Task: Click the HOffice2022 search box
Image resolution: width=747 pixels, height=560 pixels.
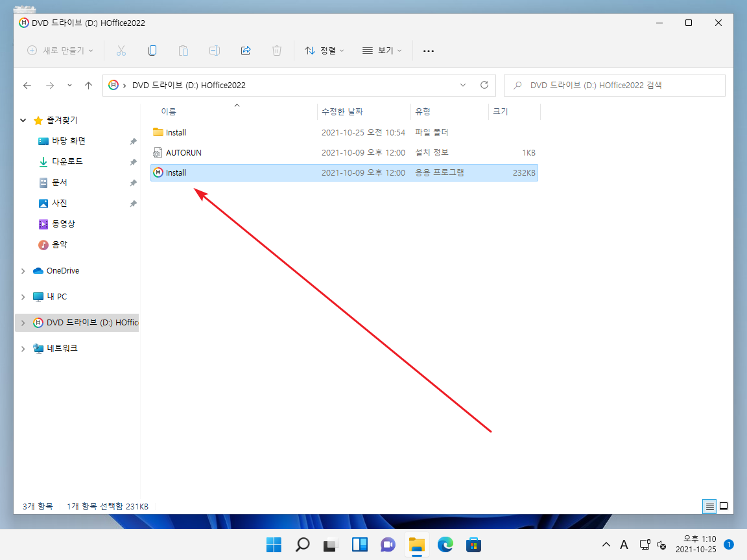Action: pyautogui.click(x=615, y=86)
